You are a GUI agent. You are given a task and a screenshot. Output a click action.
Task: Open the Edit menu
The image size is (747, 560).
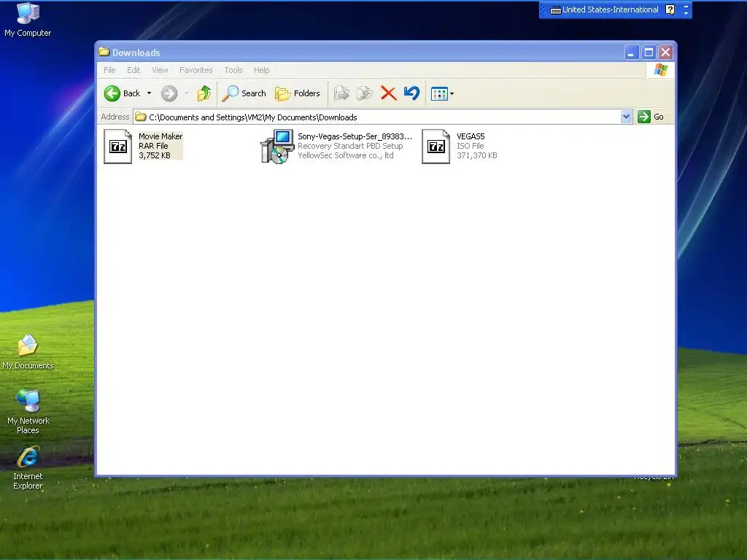pos(133,70)
